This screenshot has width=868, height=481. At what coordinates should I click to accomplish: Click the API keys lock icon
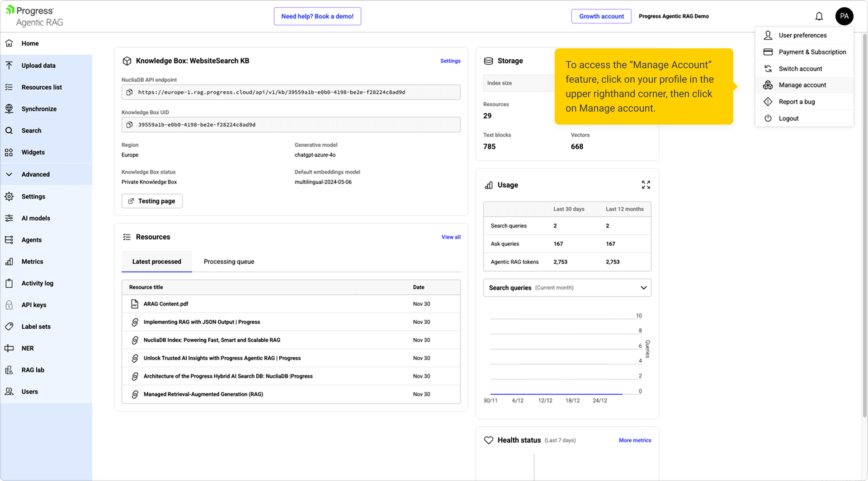[x=9, y=305]
